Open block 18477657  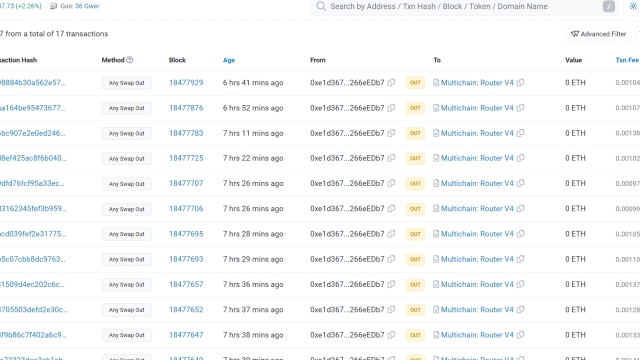(186, 284)
